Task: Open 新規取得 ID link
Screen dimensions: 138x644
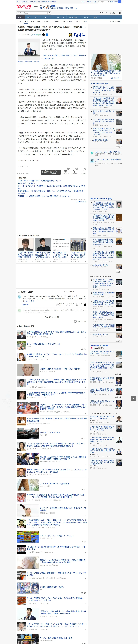Action: point(54,6)
